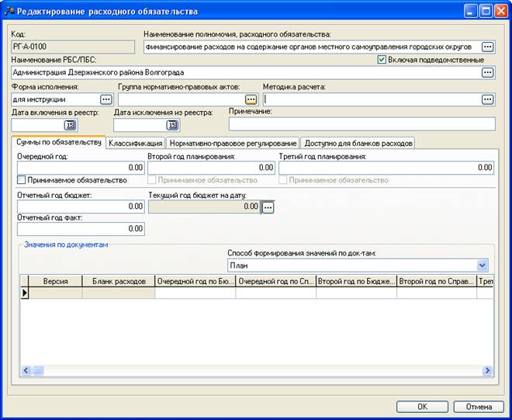Click right arrow of the table's horizontal scrollbar
Image resolution: width=512 pixels, height=420 pixels.
pos(487,370)
